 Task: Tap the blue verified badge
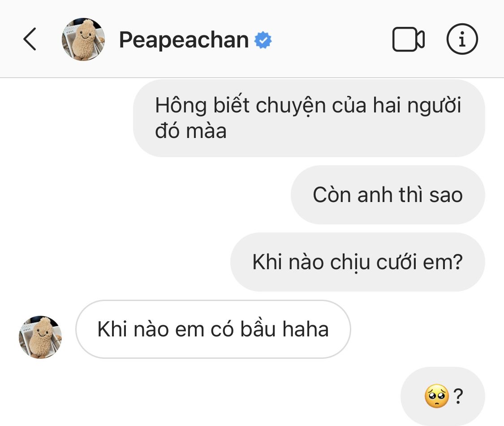pyautogui.click(x=263, y=40)
